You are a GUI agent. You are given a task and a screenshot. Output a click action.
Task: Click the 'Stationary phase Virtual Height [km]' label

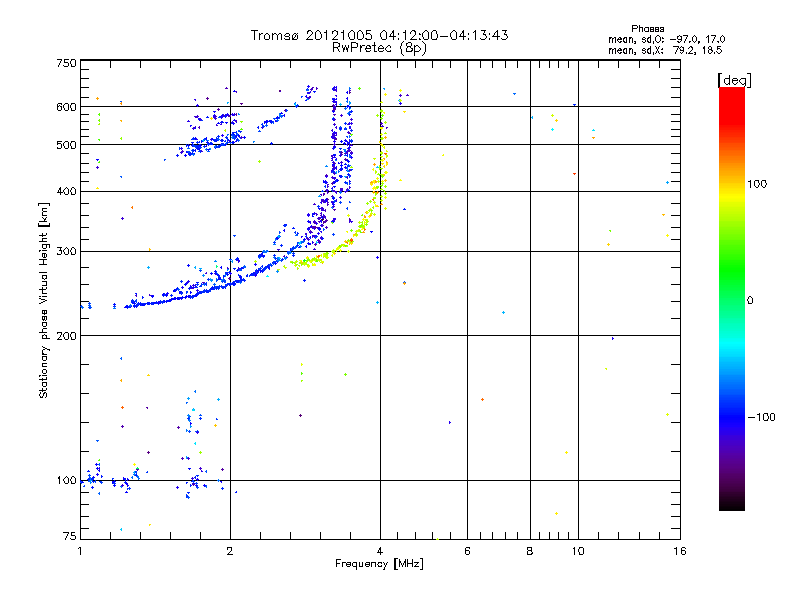tap(44, 300)
